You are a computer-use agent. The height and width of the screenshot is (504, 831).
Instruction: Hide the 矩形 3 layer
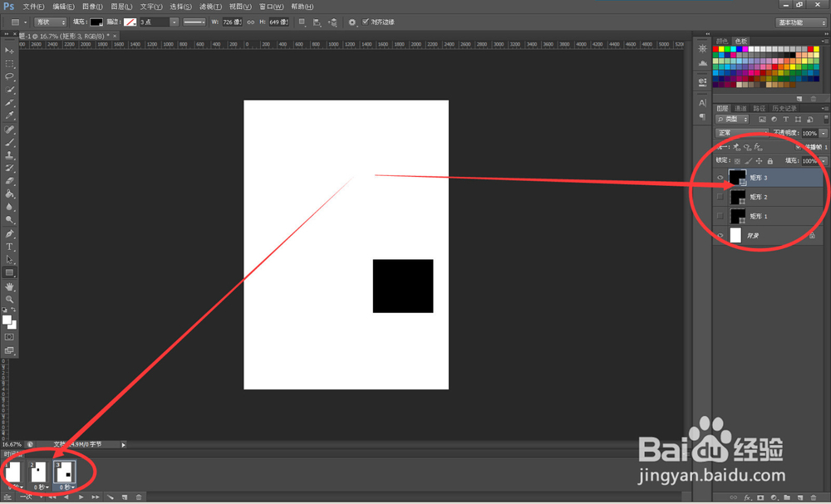click(720, 177)
